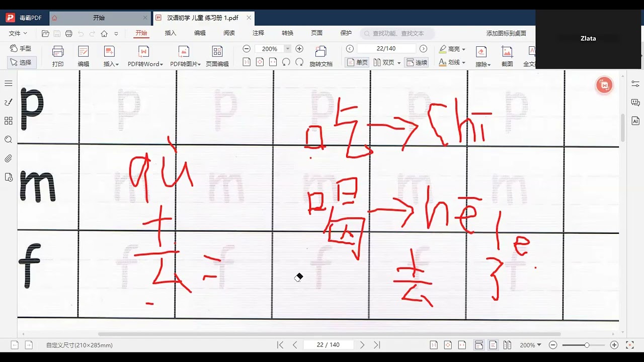Open the outline panel in left sidebar
Screen dimensions: 644x362
pos(9,83)
